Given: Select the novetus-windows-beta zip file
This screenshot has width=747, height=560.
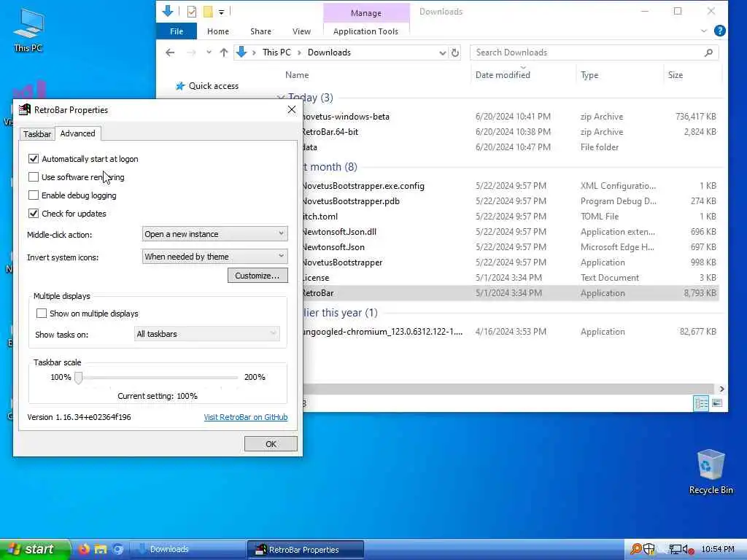Looking at the screenshot, I should click(510, 116).
